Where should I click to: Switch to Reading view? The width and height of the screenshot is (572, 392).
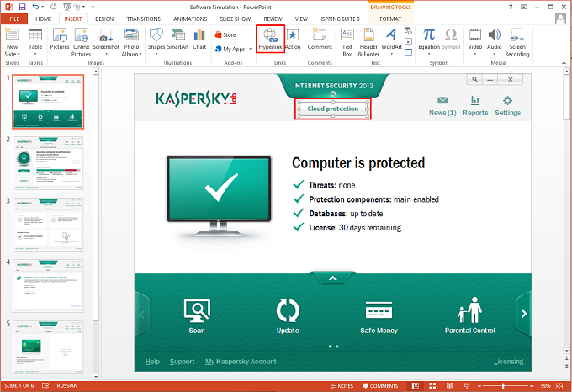pyautogui.click(x=449, y=386)
